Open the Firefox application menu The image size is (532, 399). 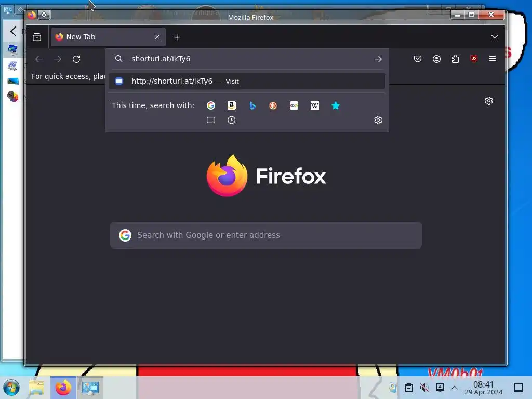pyautogui.click(x=493, y=59)
